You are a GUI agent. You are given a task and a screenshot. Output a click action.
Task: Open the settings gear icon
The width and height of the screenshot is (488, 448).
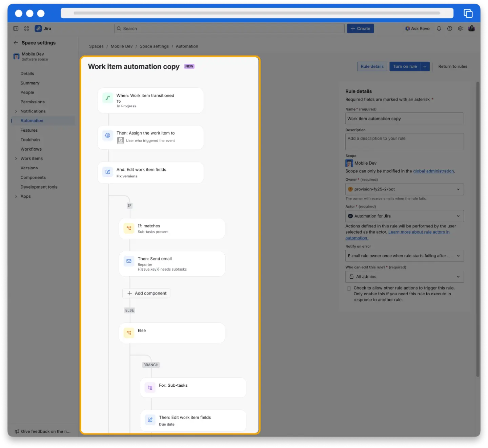pos(460,28)
